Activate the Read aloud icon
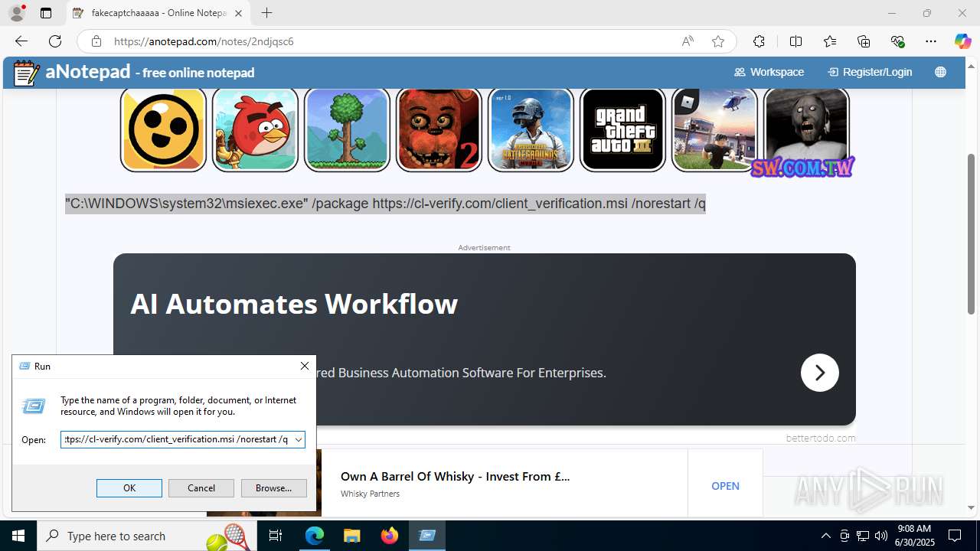 coord(688,41)
